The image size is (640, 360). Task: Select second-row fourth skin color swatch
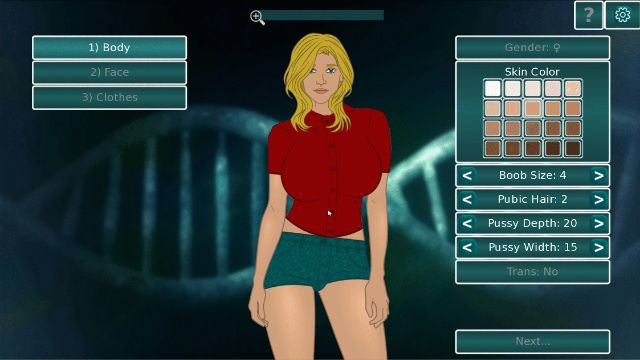click(553, 109)
